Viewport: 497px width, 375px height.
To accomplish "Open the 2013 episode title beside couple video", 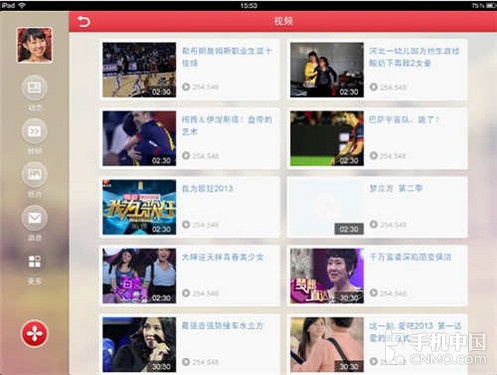I will pos(415,332).
